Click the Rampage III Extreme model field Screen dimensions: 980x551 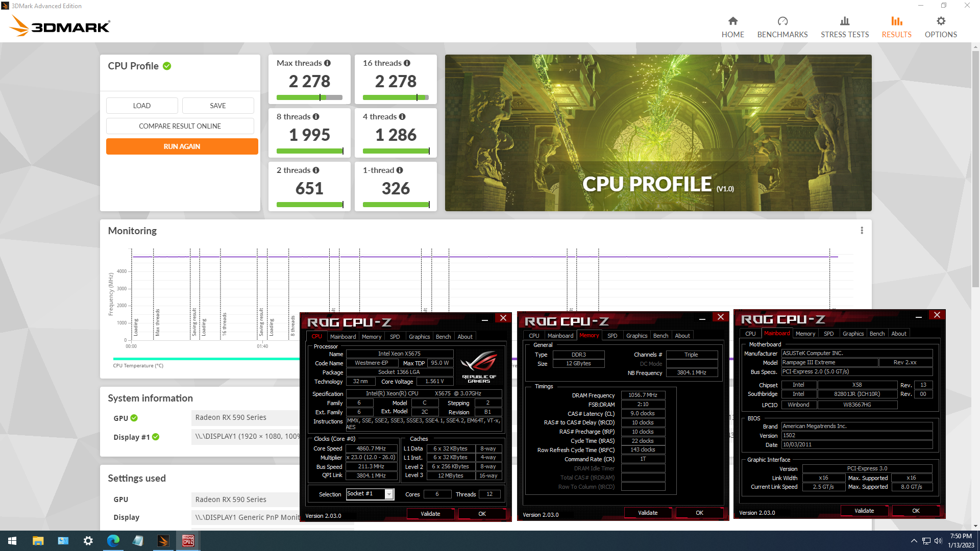(829, 362)
